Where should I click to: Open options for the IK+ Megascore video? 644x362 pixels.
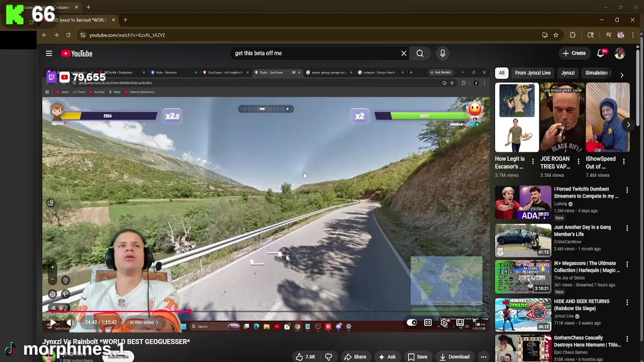pos(627,264)
